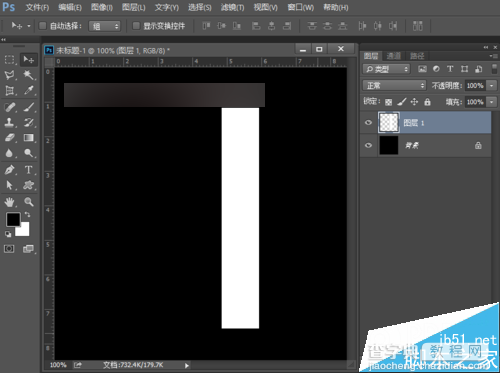Click the 背景 layer thumbnail
The height and width of the screenshot is (373, 500).
[x=389, y=145]
